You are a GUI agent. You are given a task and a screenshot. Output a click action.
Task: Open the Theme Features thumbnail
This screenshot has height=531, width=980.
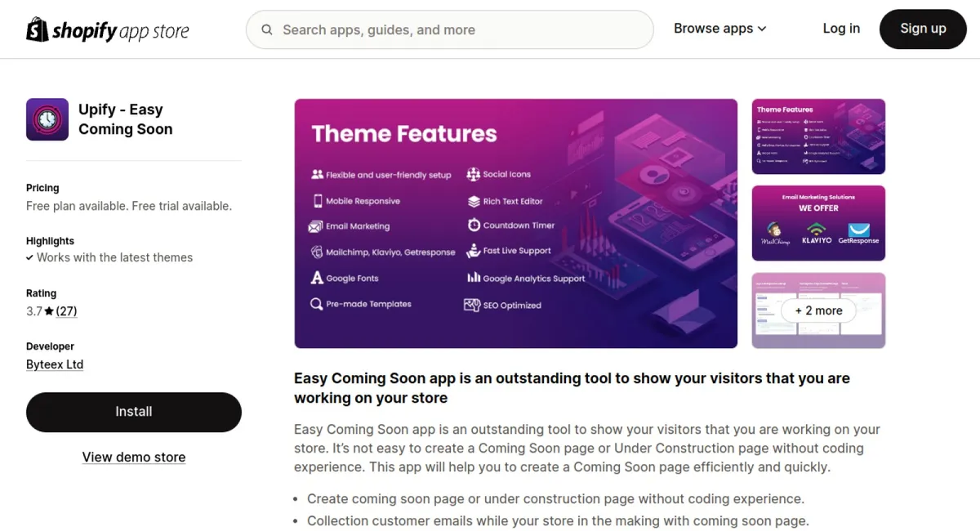coord(818,136)
